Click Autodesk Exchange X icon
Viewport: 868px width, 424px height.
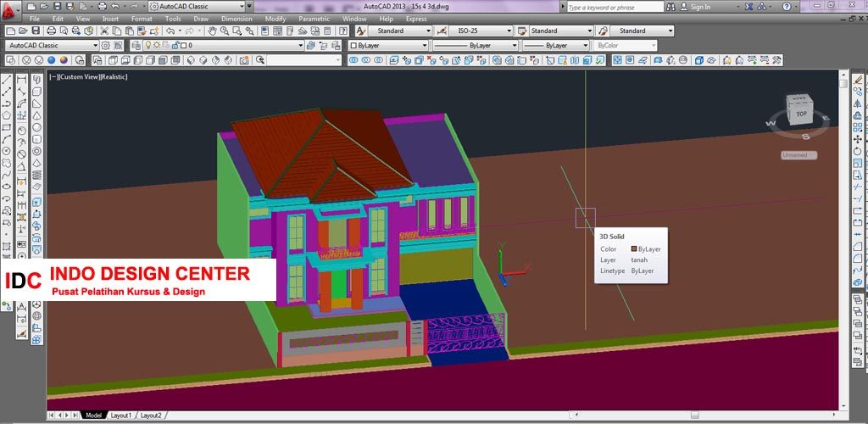point(749,7)
